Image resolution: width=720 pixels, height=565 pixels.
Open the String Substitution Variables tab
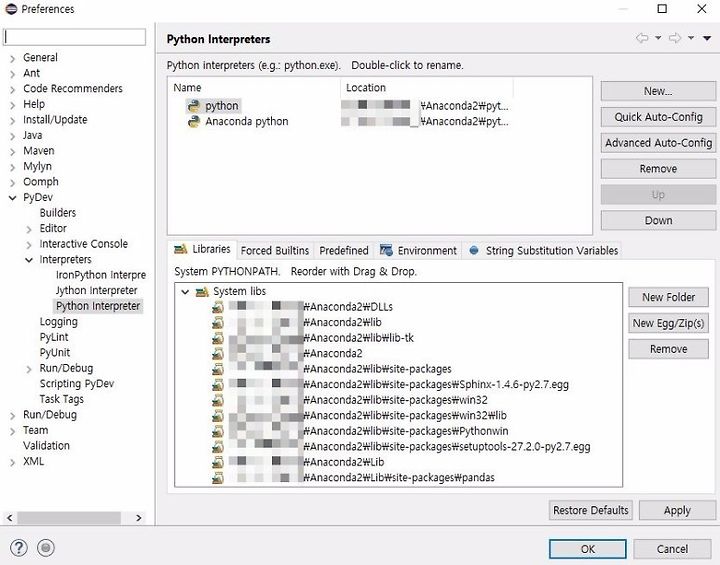click(543, 251)
